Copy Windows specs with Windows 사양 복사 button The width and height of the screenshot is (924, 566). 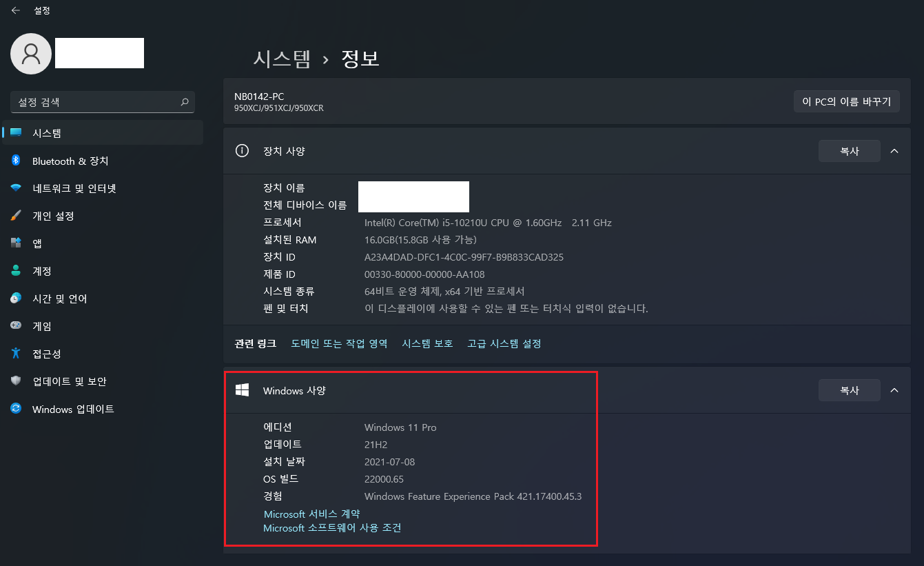[x=850, y=390]
